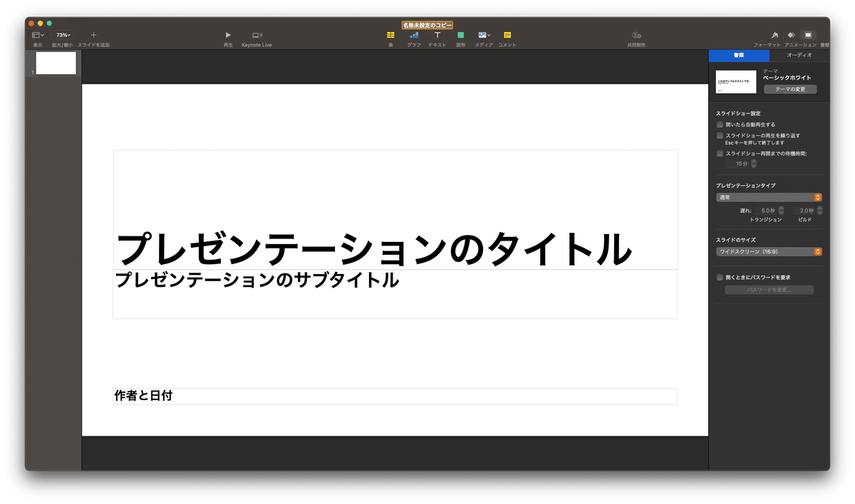The height and width of the screenshot is (504, 855).
Task: Toggle the 書類 document inspector icon
Action: point(808,35)
